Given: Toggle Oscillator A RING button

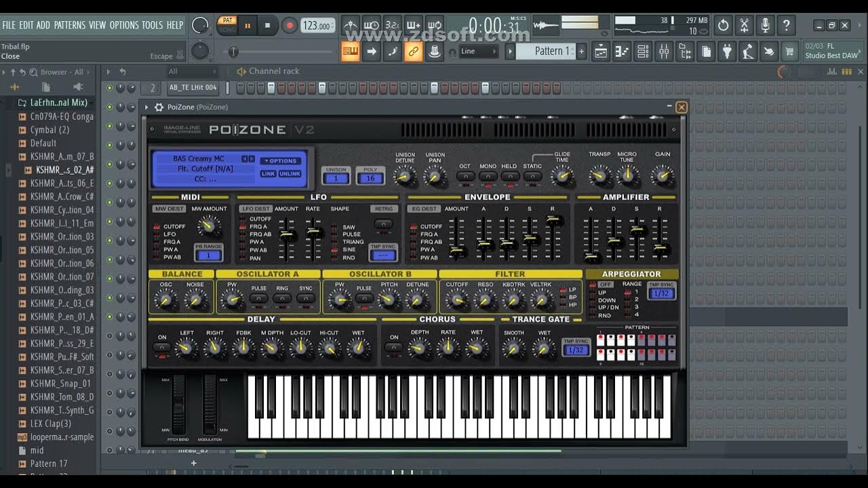Looking at the screenshot, I should click(x=282, y=298).
